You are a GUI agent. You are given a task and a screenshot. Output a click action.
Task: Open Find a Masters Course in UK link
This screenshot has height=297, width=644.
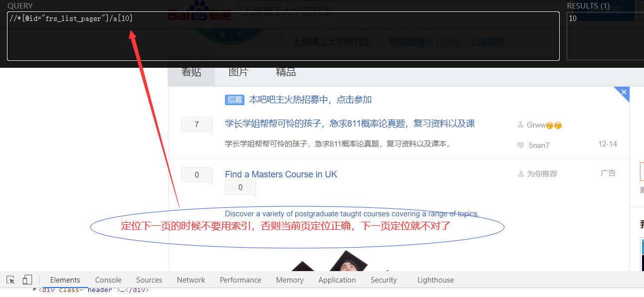tap(281, 174)
